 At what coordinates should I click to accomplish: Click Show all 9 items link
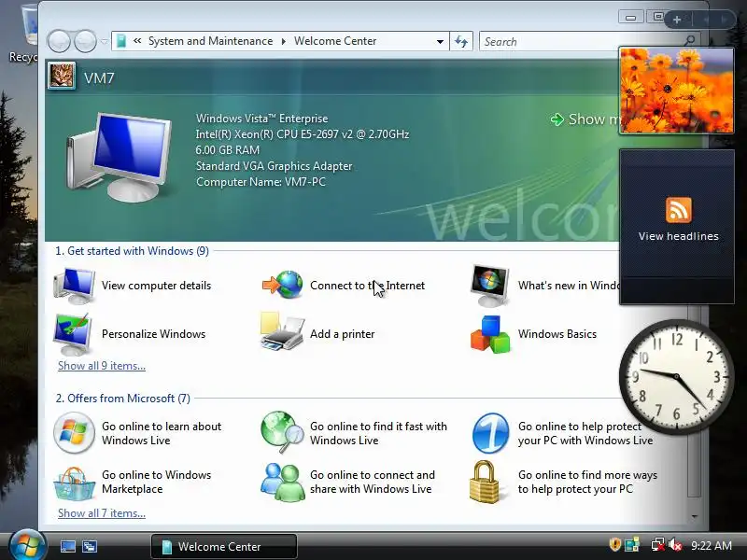point(102,366)
